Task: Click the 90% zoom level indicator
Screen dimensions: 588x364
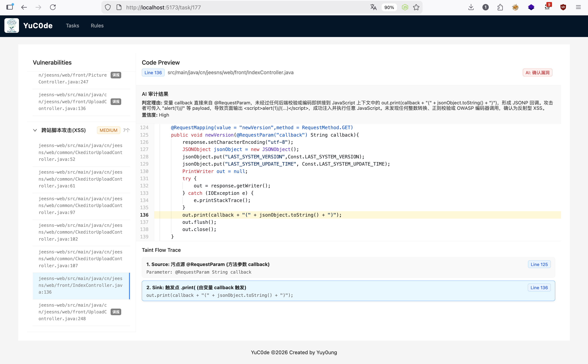Action: pos(389,7)
